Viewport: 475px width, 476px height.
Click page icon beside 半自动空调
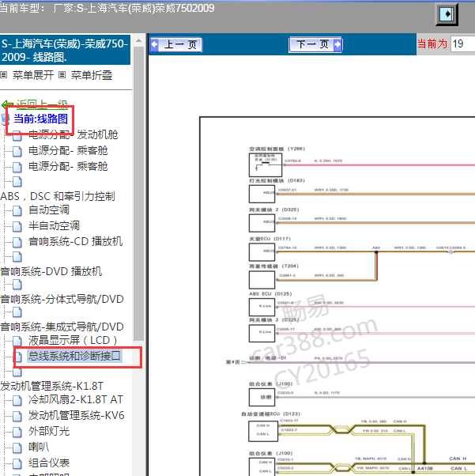17,226
